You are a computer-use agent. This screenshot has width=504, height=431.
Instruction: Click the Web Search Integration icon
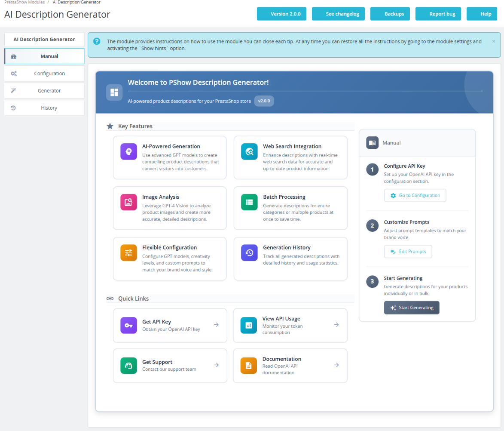tap(249, 152)
